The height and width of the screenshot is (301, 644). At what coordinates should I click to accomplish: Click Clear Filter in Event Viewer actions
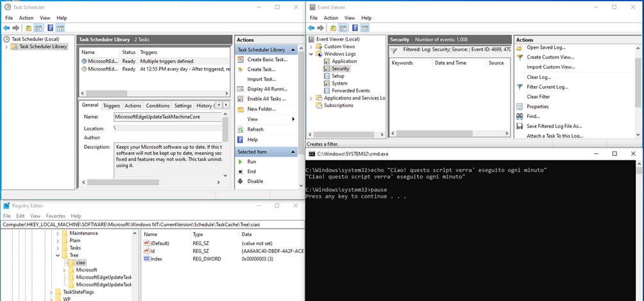539,96
